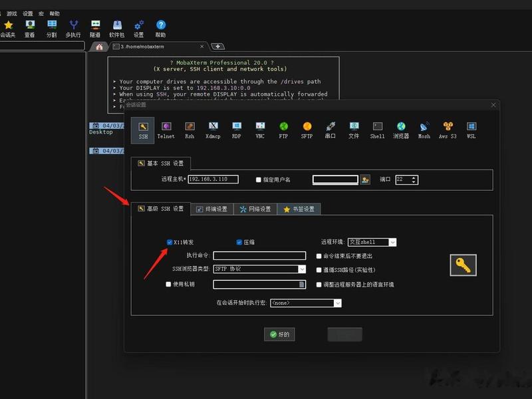This screenshot has width=532, height=399.
Task: Click the large yellow key button
Action: (463, 265)
